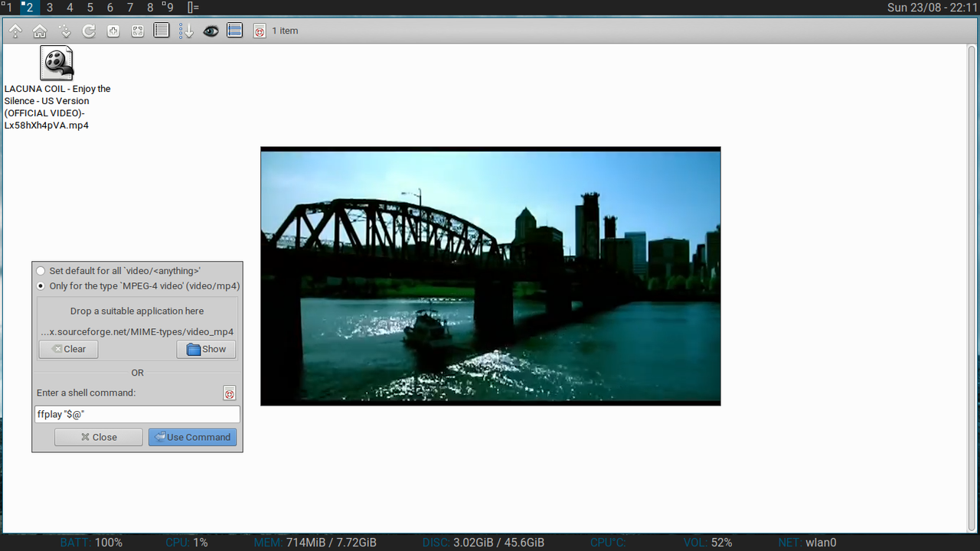Click the date and time in top bar
This screenshot has width=980, height=551.
pyautogui.click(x=932, y=8)
